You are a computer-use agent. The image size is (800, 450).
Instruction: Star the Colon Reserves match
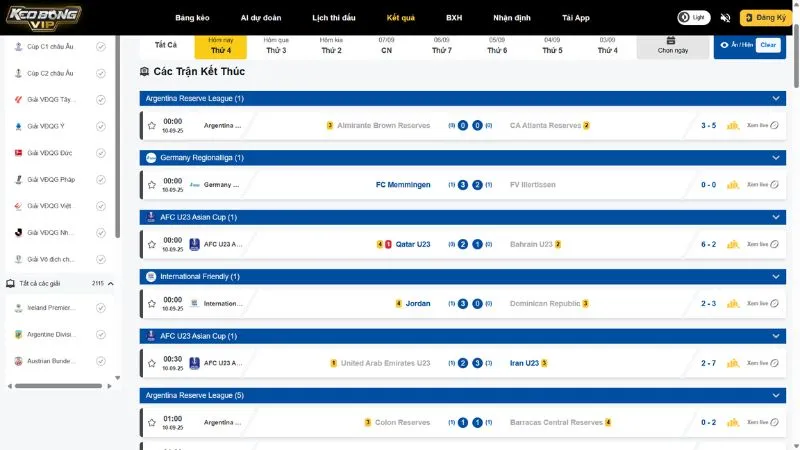point(152,422)
